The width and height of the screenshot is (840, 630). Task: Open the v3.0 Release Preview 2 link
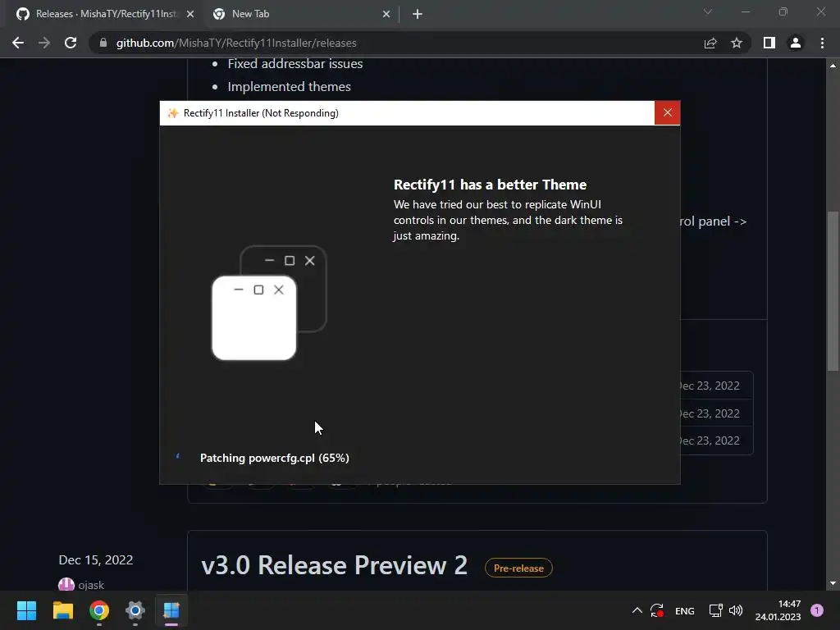tap(335, 565)
